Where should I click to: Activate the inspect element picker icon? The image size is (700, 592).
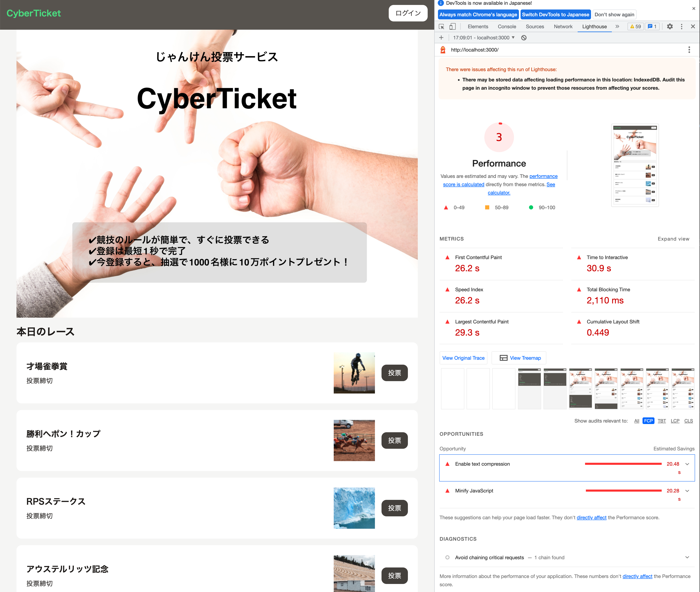[441, 27]
